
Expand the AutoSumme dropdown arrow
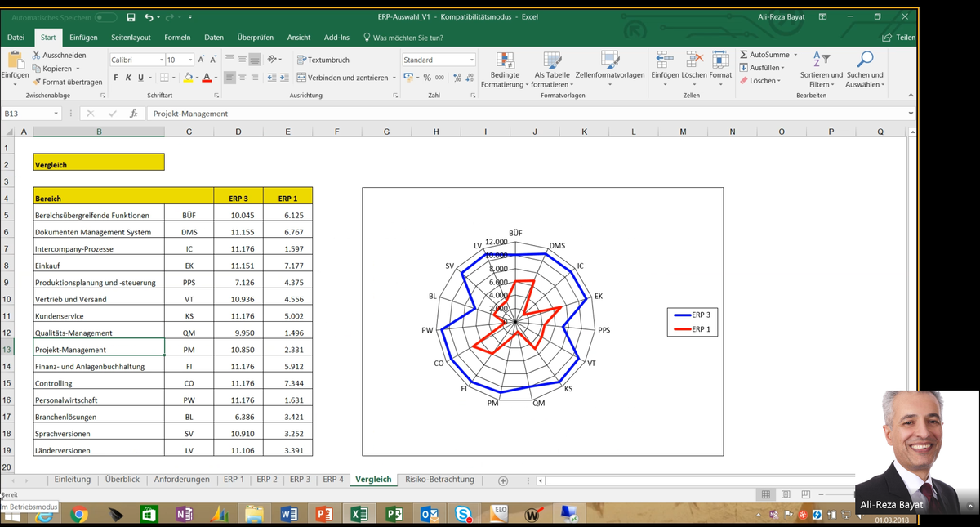[795, 55]
